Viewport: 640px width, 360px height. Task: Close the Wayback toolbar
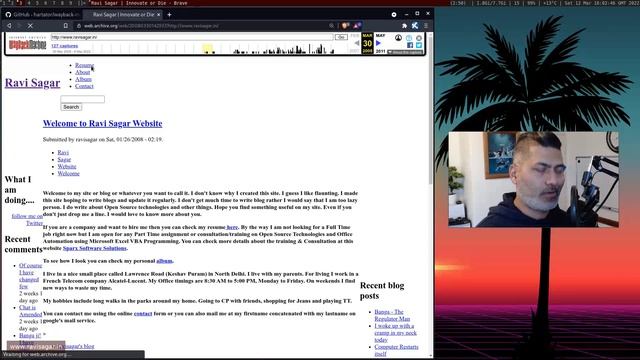(419, 38)
